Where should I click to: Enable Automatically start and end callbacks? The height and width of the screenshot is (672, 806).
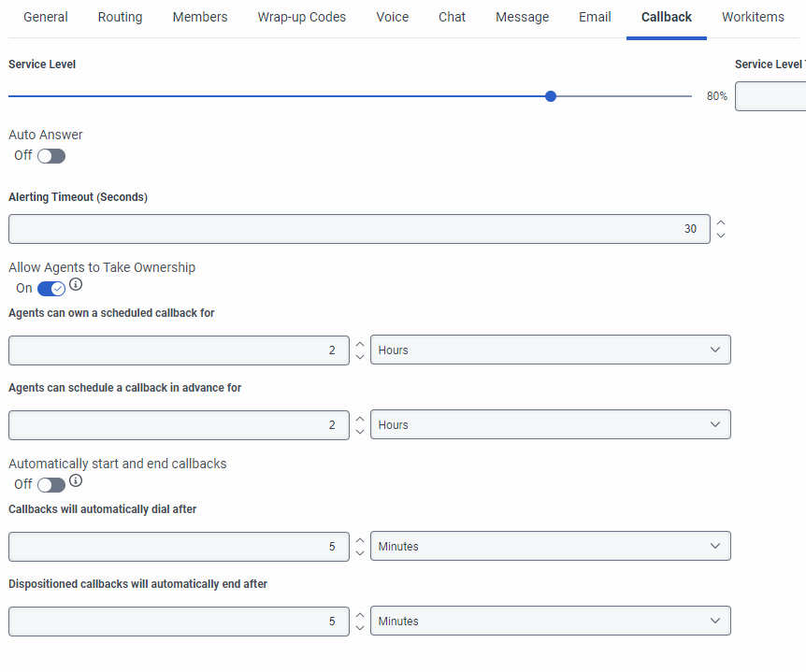click(x=51, y=484)
